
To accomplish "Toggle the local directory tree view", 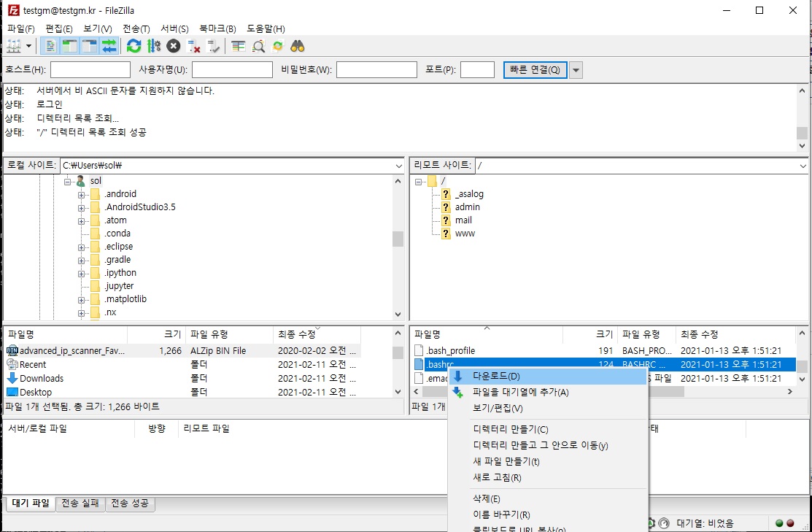I will (70, 46).
